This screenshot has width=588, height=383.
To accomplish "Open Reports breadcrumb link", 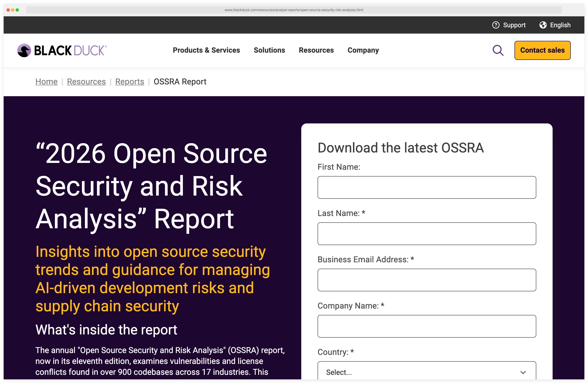I will (130, 81).
